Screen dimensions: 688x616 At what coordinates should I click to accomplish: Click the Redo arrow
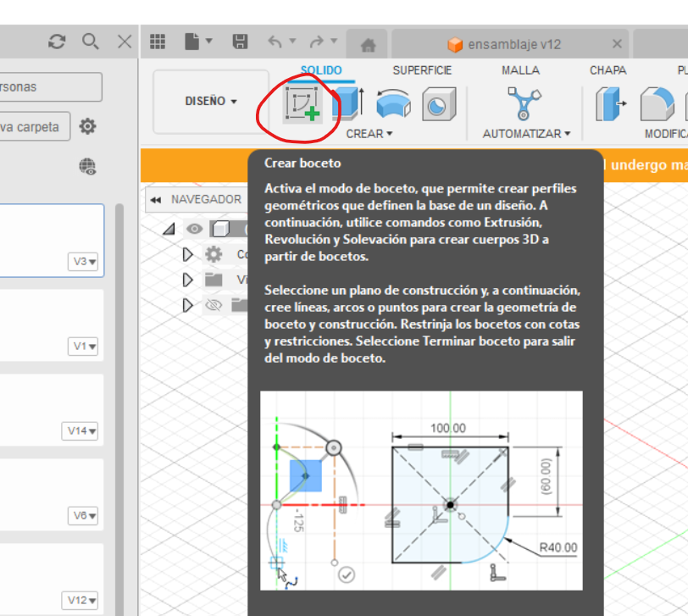(316, 42)
